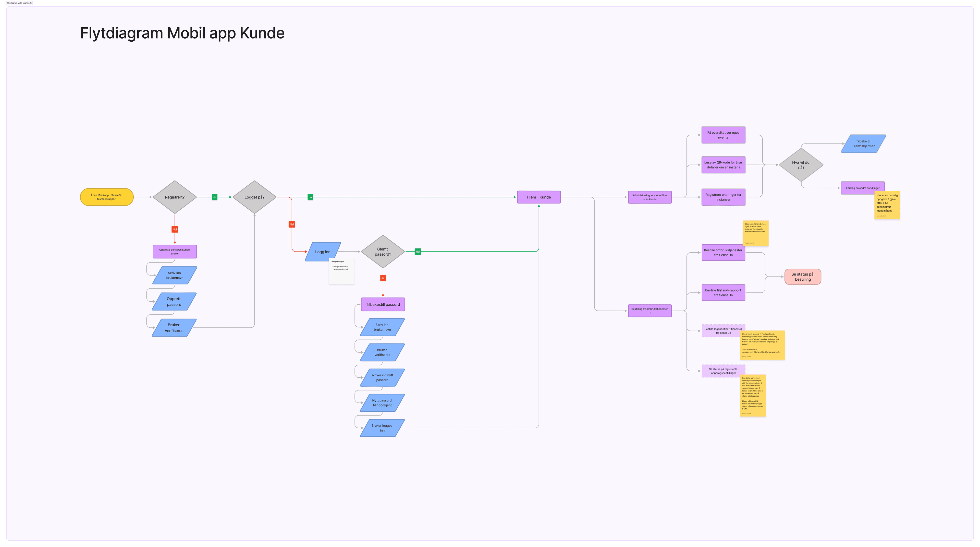Select 'Skriv inn brukernavn' under Opprette SenseOn kunde bruker
This screenshot has width=980, height=547.
pyautogui.click(x=175, y=275)
